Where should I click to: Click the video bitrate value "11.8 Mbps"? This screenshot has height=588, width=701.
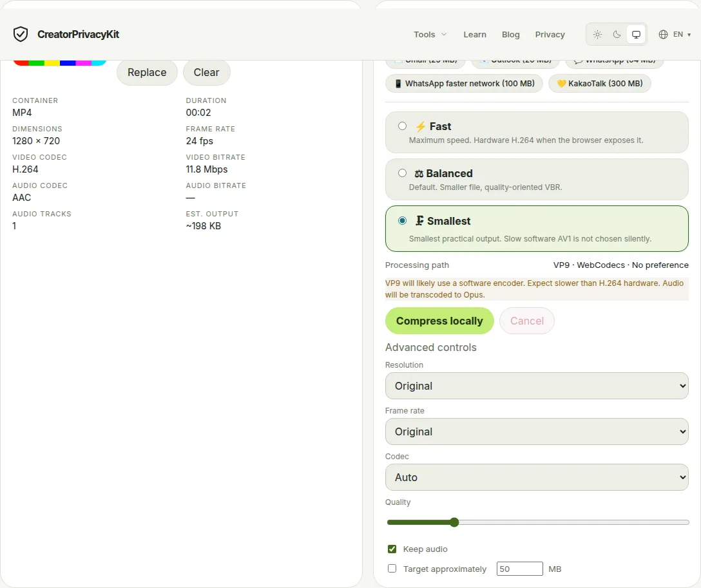[207, 169]
